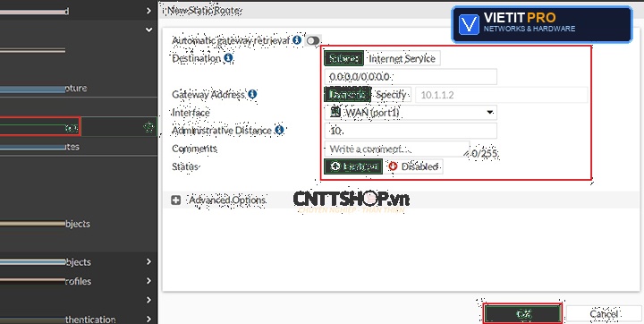This screenshot has height=324, width=644.
Task: Expand the Advanced Options section
Action: (227, 200)
